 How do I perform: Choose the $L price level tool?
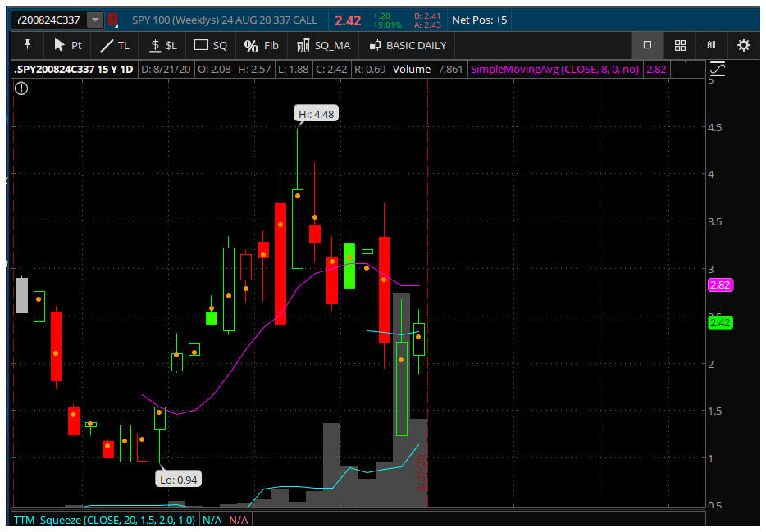tap(162, 45)
